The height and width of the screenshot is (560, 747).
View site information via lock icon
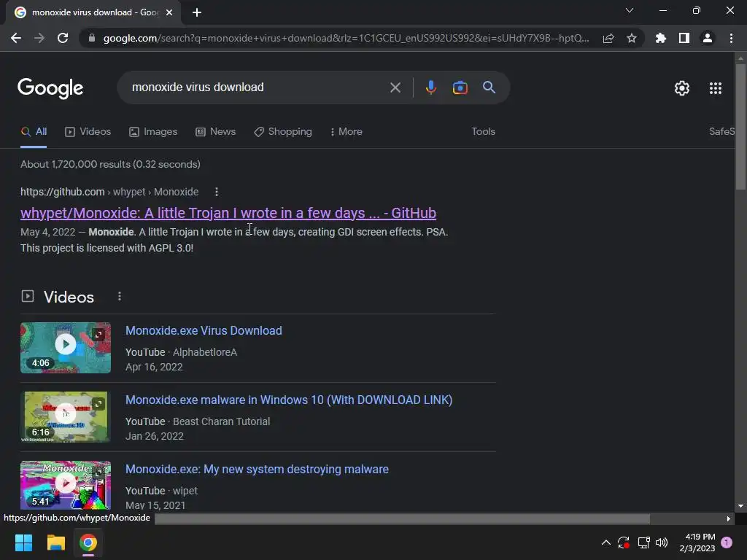92,38
